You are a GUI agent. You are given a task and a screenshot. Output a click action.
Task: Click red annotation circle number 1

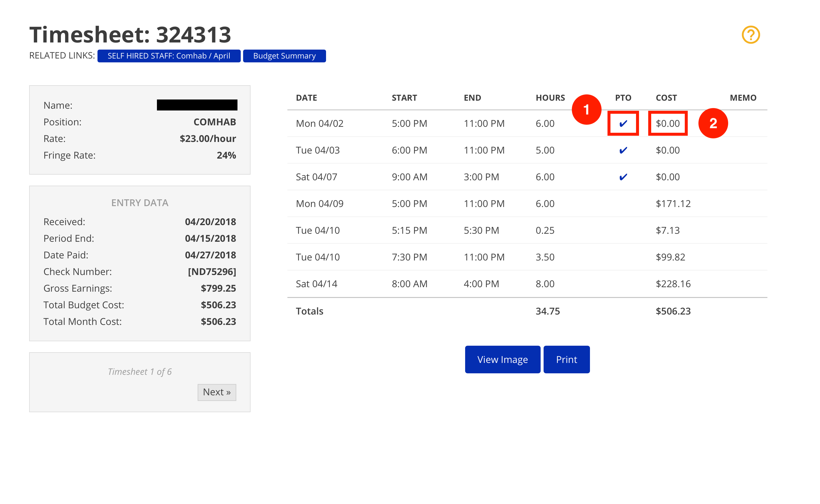tap(586, 110)
